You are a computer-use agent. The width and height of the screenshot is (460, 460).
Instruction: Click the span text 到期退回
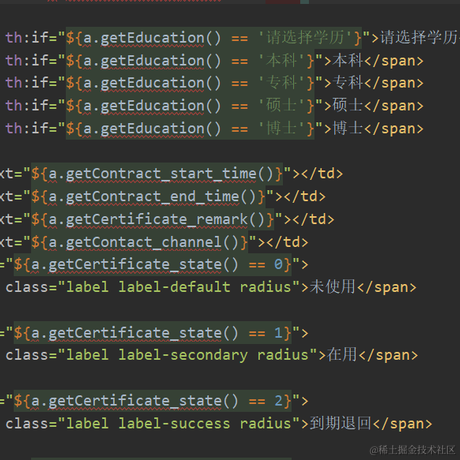pyautogui.click(x=340, y=423)
